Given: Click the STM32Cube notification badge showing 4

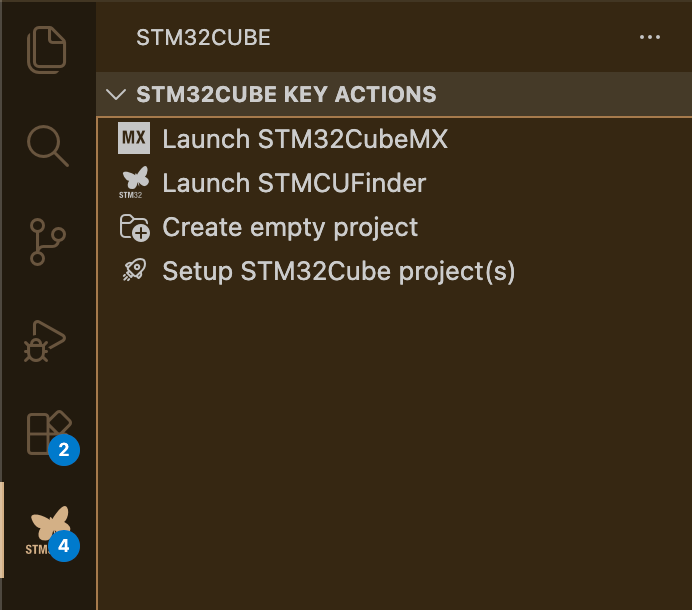Looking at the screenshot, I should coord(64,546).
